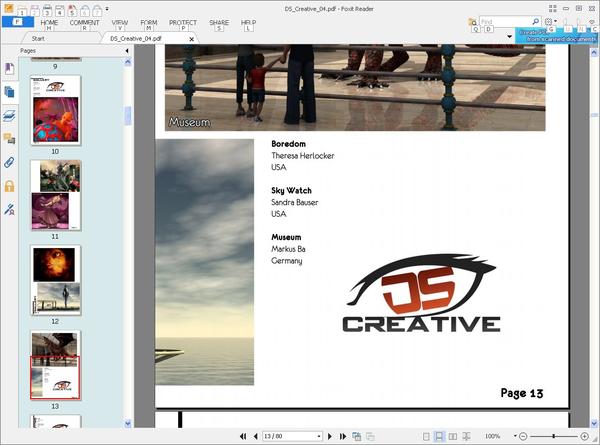Click the Print quick access icon

47,10
